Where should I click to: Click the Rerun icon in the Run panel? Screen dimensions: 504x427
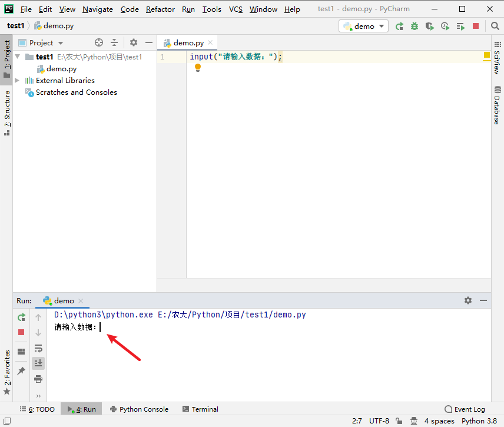pos(21,317)
